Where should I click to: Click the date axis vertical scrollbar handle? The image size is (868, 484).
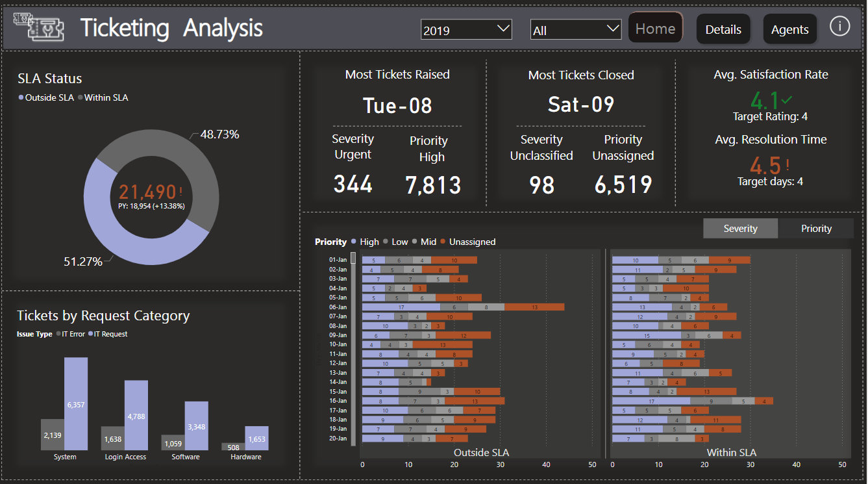353,259
